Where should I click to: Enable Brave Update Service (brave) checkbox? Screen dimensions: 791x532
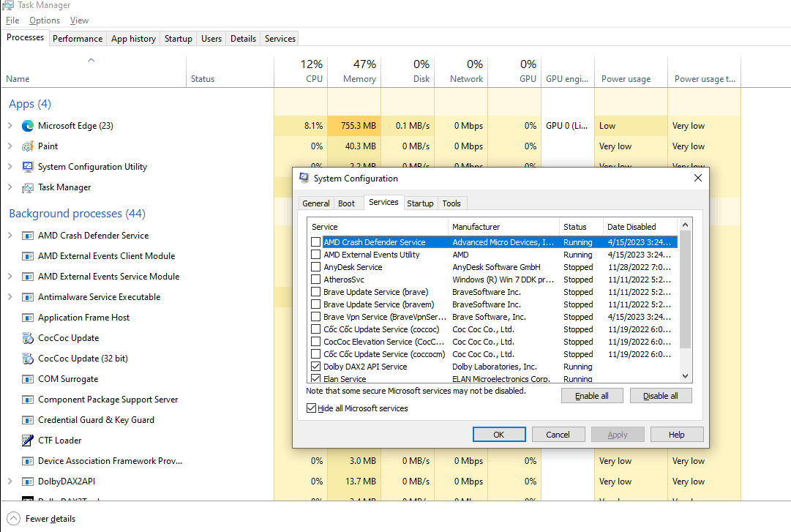tap(316, 292)
